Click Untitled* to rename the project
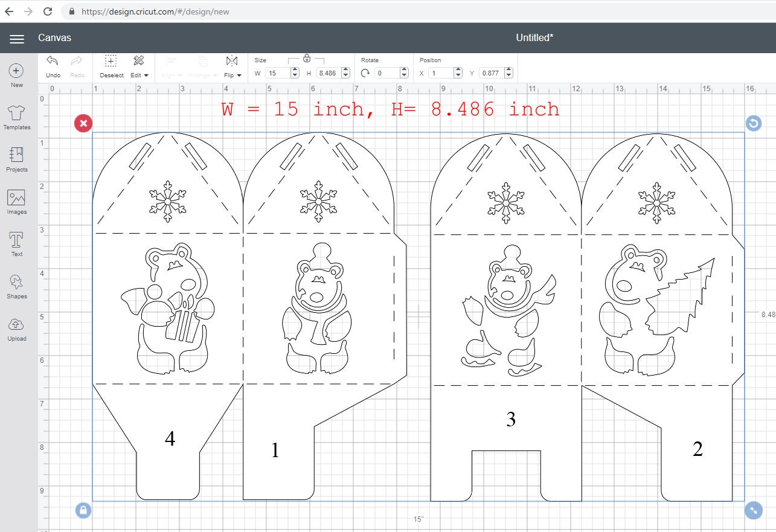The width and height of the screenshot is (776, 532). click(x=534, y=37)
